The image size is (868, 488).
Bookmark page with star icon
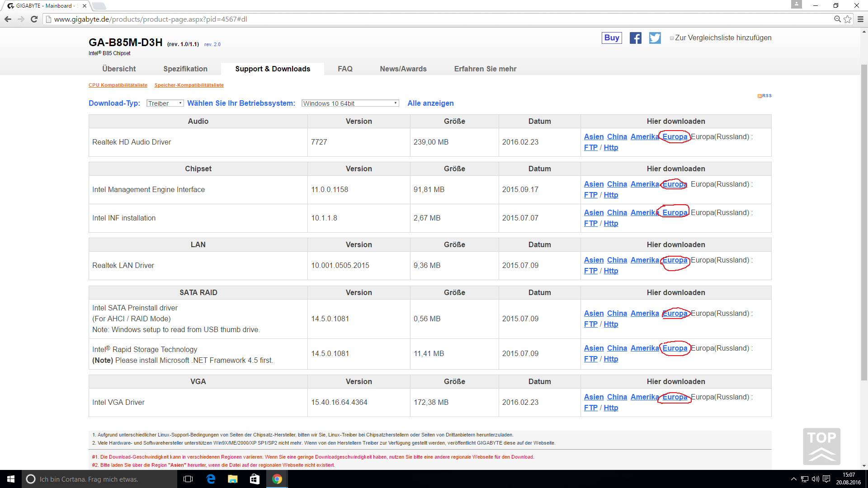[848, 19]
